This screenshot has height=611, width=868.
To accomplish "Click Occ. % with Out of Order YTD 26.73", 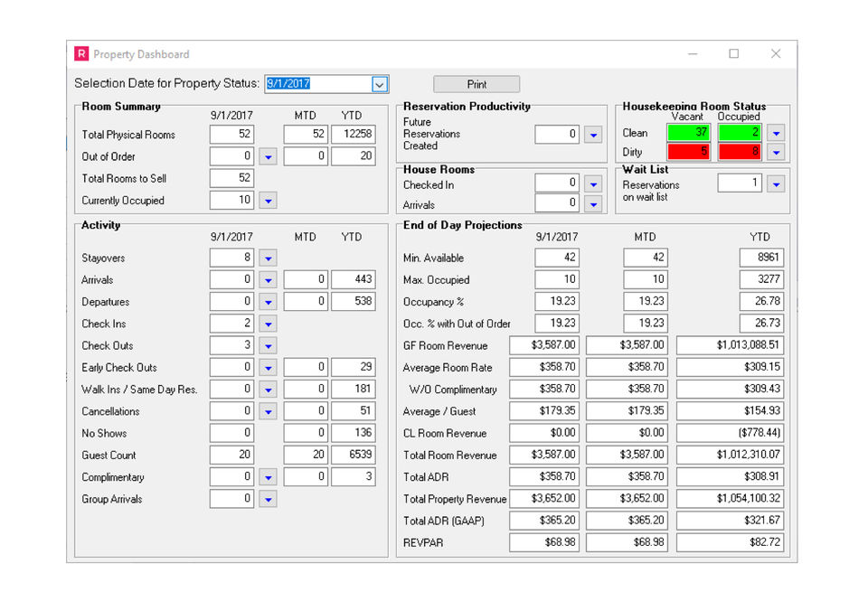I will click(761, 324).
